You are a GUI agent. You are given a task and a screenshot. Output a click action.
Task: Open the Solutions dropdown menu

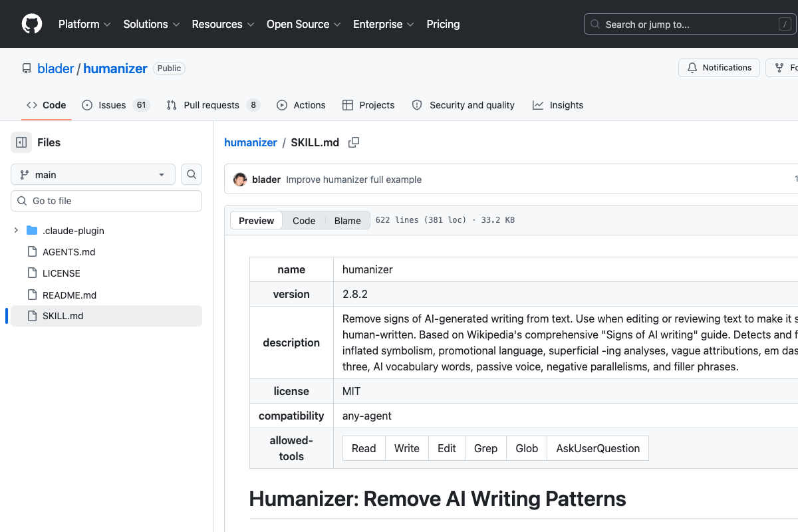(x=151, y=24)
